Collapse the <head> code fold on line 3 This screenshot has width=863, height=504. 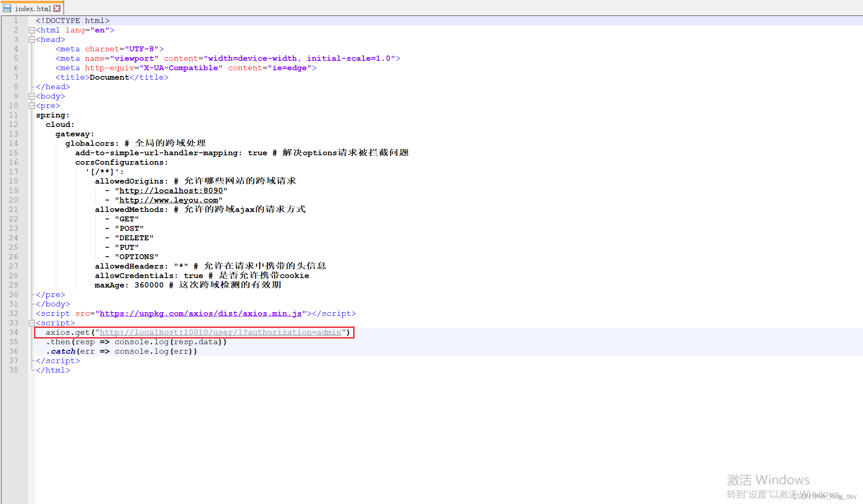[x=32, y=39]
